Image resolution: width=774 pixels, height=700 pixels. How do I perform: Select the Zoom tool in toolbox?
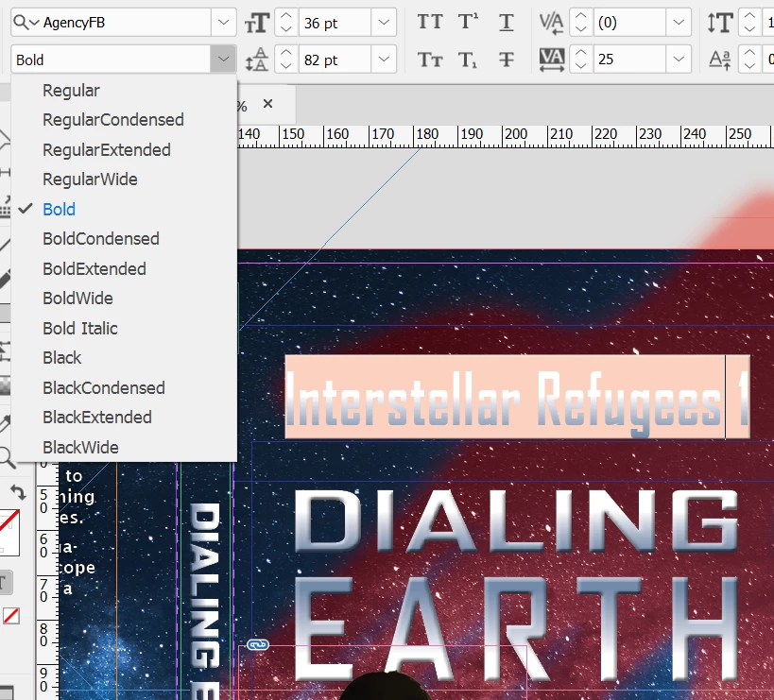7,457
